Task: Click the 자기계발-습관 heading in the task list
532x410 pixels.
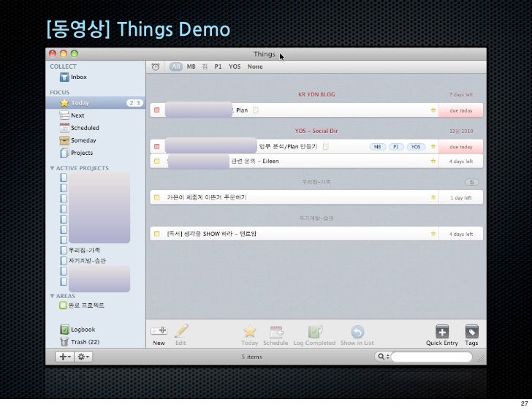Action: click(x=316, y=219)
